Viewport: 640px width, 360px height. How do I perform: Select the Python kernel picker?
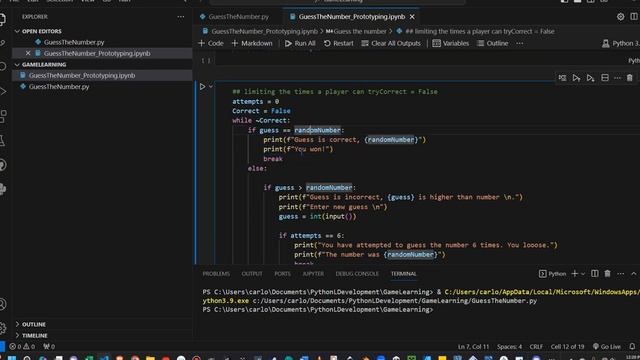point(621,43)
